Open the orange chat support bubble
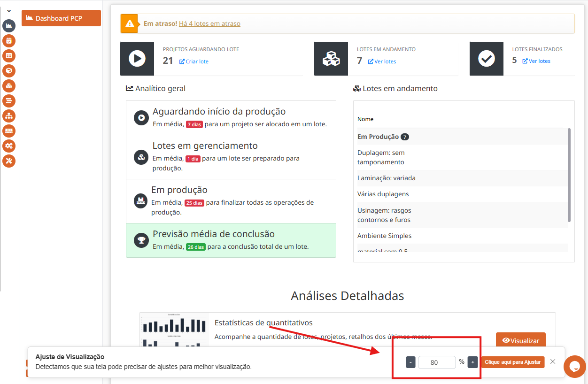588x384 pixels. pos(574,367)
